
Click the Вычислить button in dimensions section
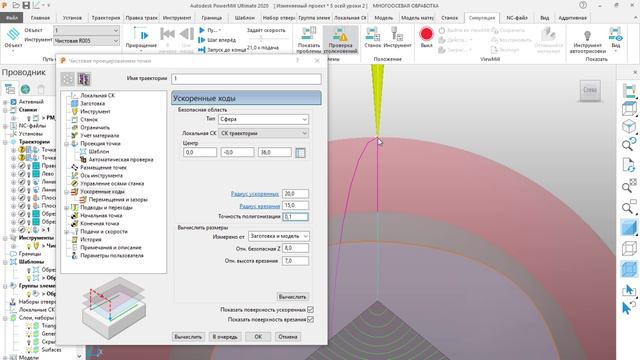292,297
